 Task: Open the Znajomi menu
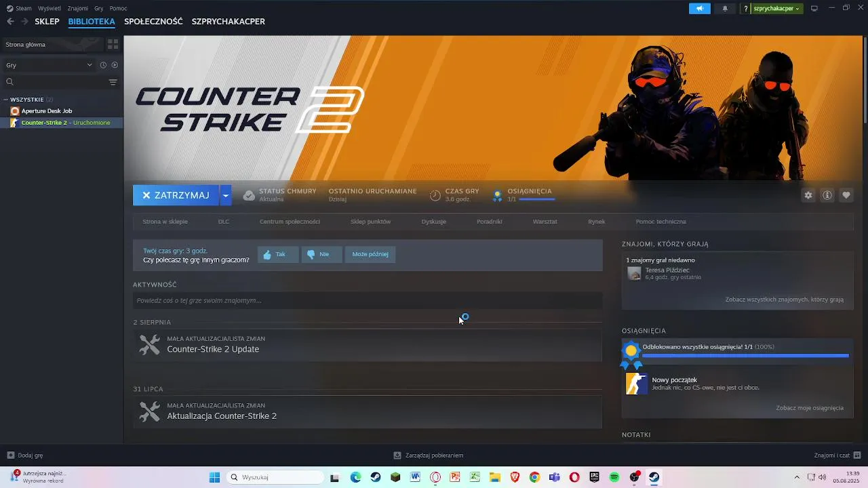point(77,8)
